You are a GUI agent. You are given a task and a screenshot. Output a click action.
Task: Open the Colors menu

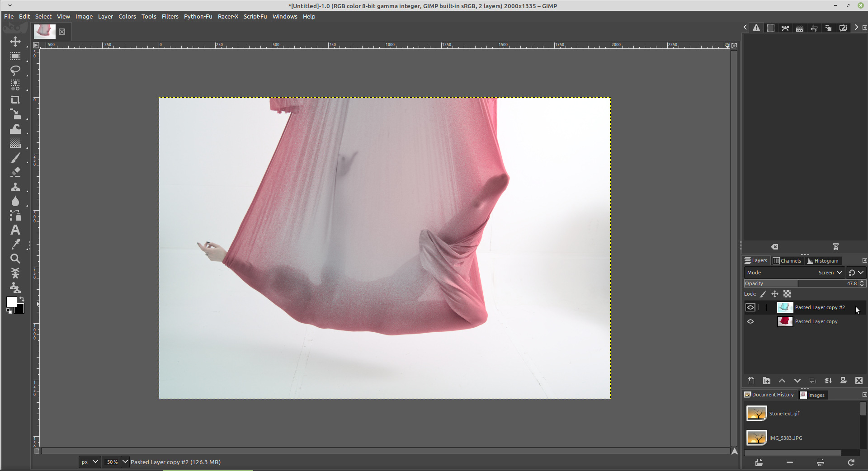(x=127, y=16)
